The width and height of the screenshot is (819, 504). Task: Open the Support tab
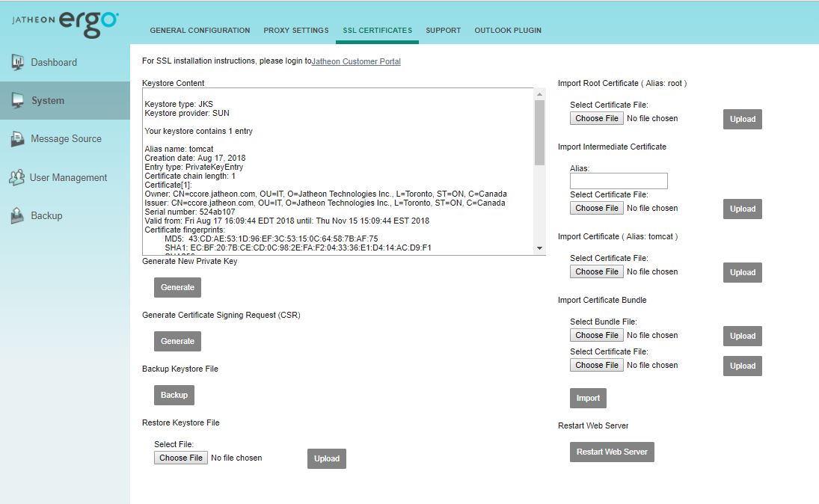point(443,31)
